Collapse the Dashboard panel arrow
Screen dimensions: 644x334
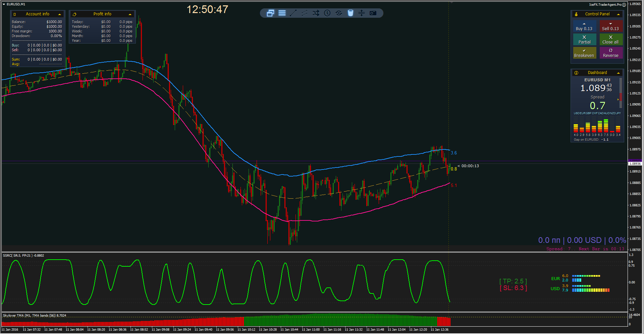[x=619, y=73]
